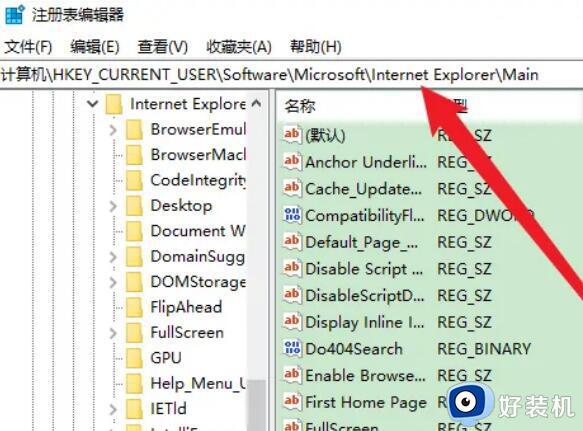Screen dimensions: 583x431
Task: Click REG_SZ type of Default_Page_ row
Action: pos(464,242)
